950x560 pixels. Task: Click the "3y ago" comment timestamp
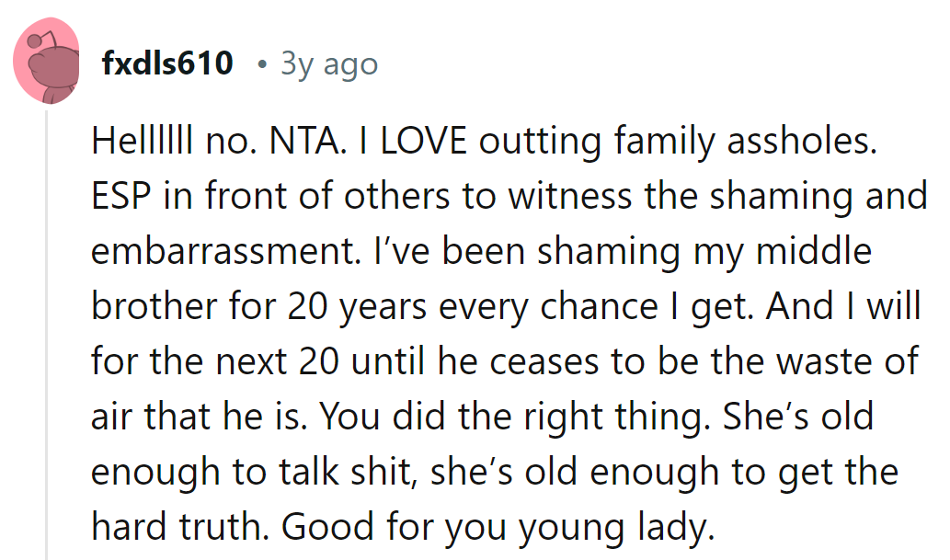pos(328,63)
